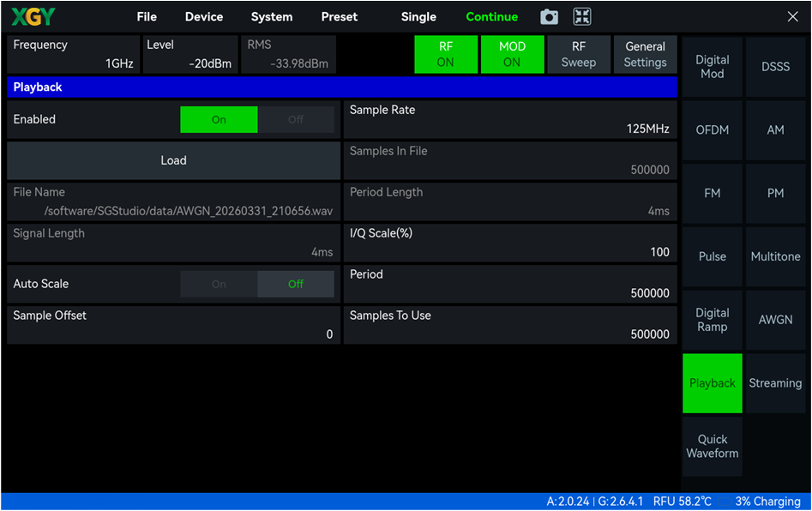
Task: Edit the Samples To Use field
Action: (510, 325)
